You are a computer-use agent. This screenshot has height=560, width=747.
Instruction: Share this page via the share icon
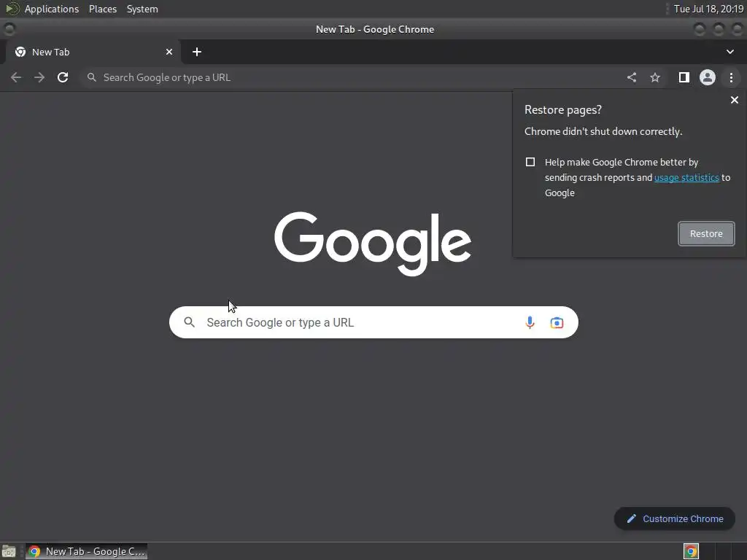[632, 77]
